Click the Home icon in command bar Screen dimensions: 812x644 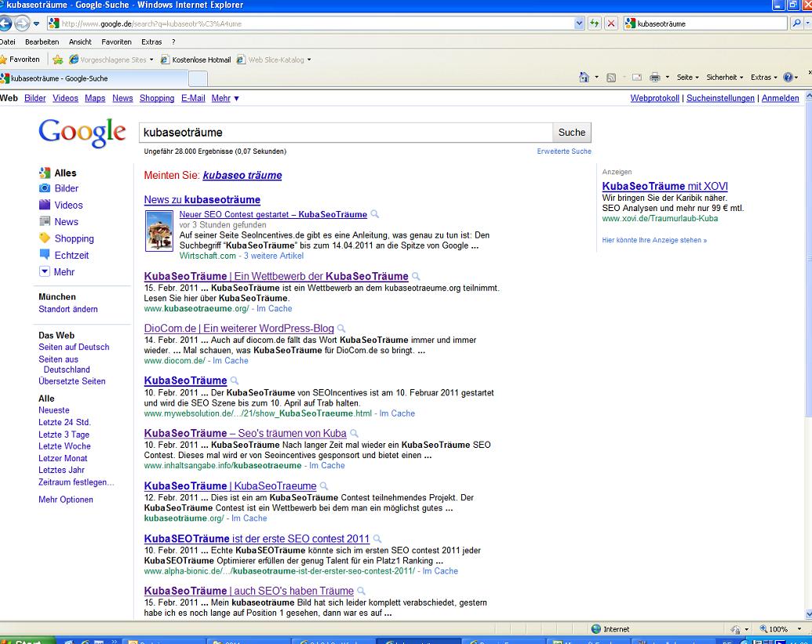[584, 77]
